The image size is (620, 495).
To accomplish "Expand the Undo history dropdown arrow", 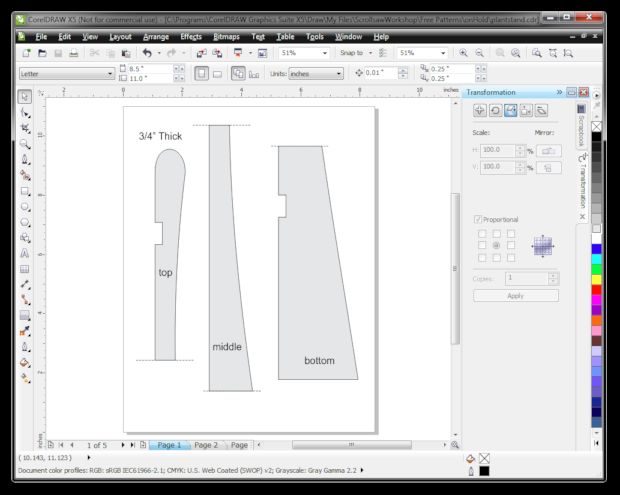I will (x=159, y=53).
